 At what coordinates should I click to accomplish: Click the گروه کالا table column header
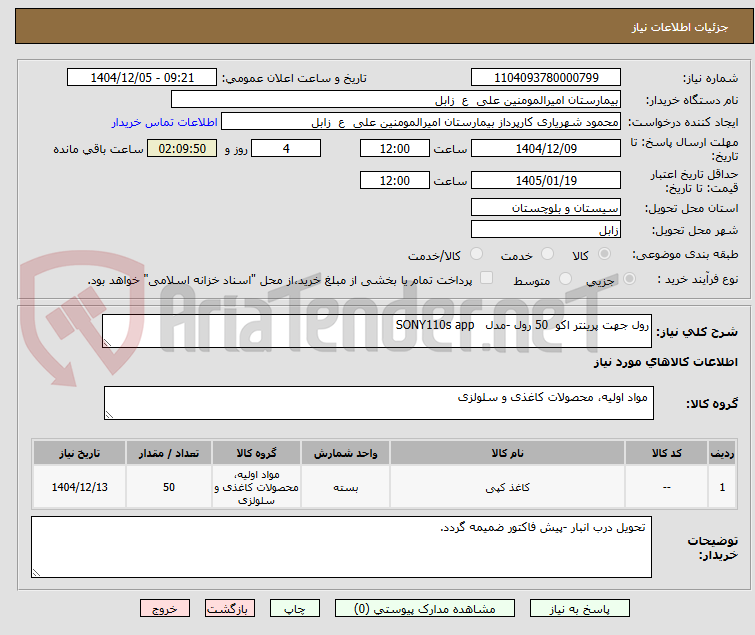click(257, 453)
